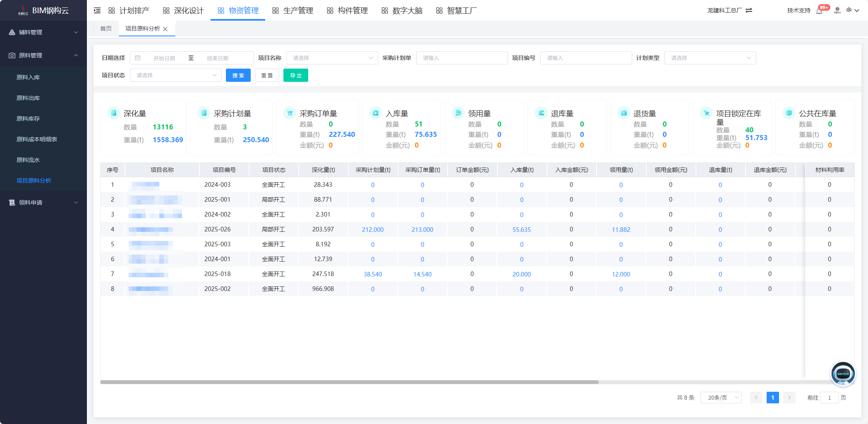Screen dimensions: 868x424
Task: Click the 重置 button
Action: tap(267, 75)
